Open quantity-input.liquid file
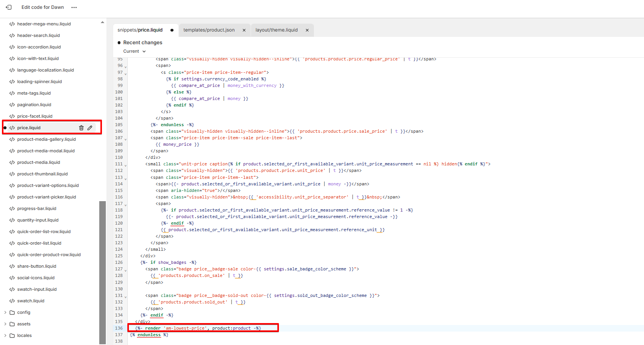 pos(38,220)
